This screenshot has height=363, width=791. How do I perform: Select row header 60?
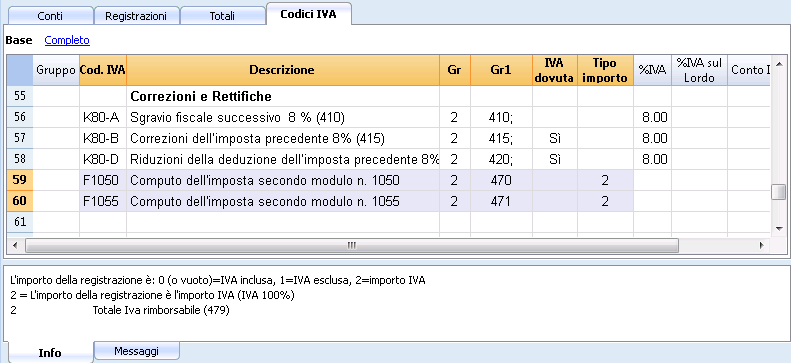coord(19,202)
